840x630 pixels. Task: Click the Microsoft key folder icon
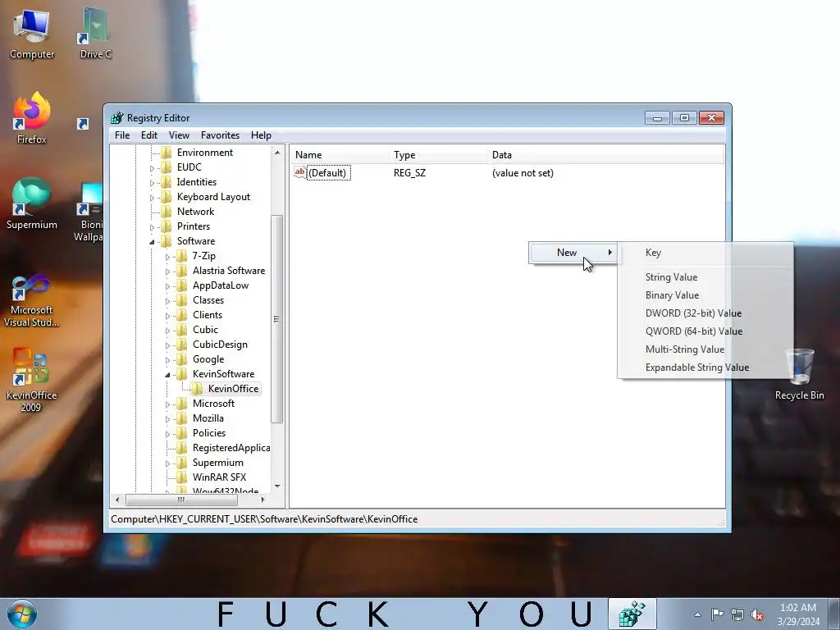click(x=182, y=404)
